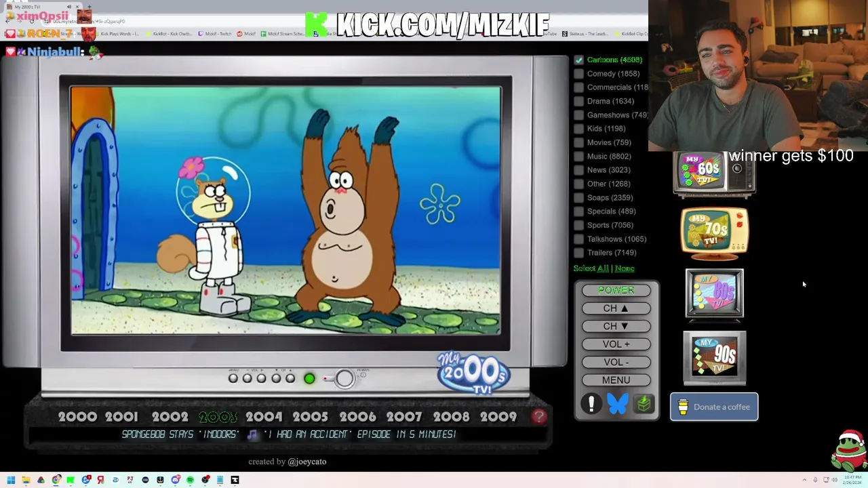The width and height of the screenshot is (868, 488).
Task: Open Discord from the taskbar
Action: 175,480
